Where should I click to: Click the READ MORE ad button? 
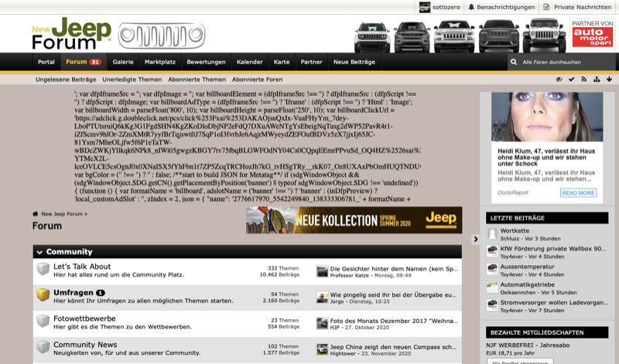tap(578, 192)
